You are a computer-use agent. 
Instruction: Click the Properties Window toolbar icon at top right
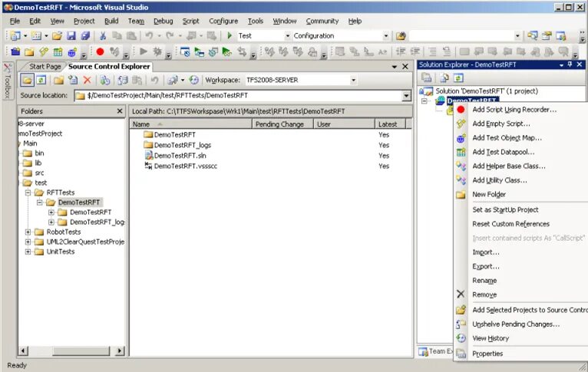click(547, 36)
